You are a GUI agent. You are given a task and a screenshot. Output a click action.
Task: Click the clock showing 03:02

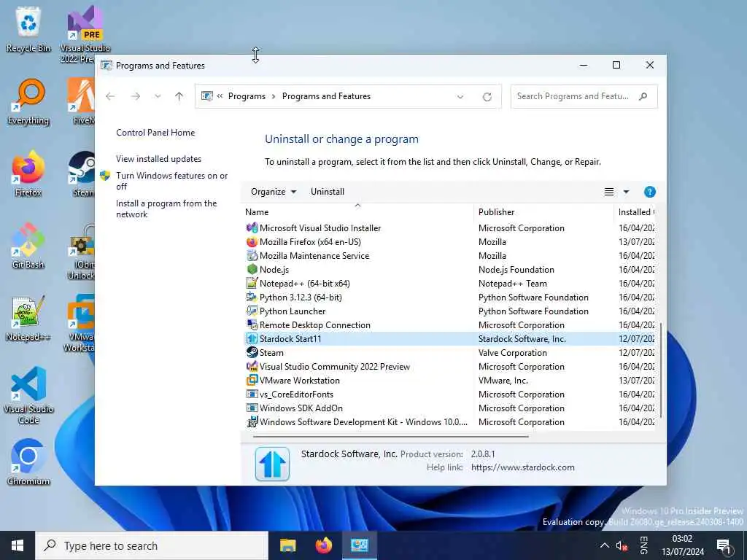[682, 539]
